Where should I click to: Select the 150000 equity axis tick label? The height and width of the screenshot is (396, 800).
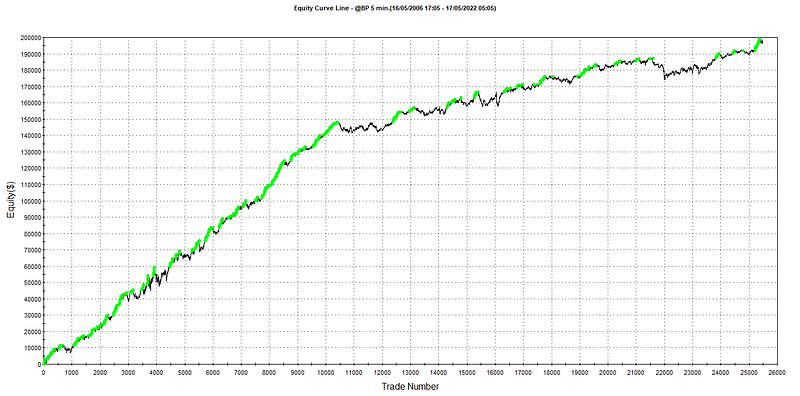[x=31, y=119]
